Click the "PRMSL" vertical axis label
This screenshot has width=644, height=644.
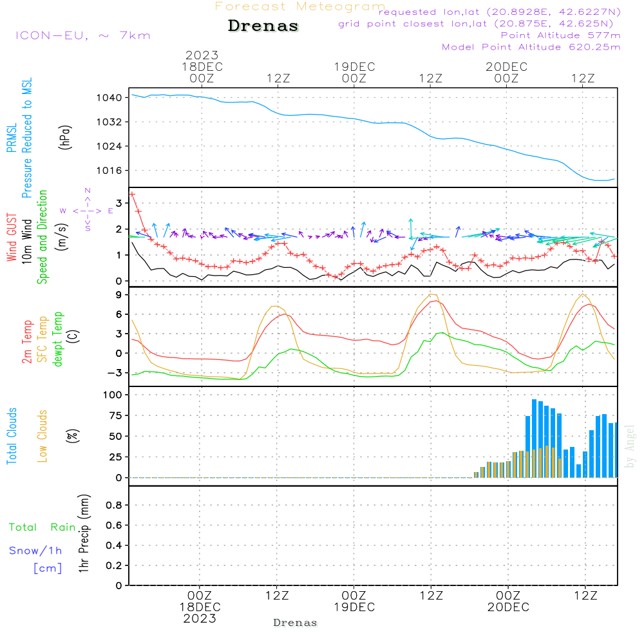pos(12,138)
